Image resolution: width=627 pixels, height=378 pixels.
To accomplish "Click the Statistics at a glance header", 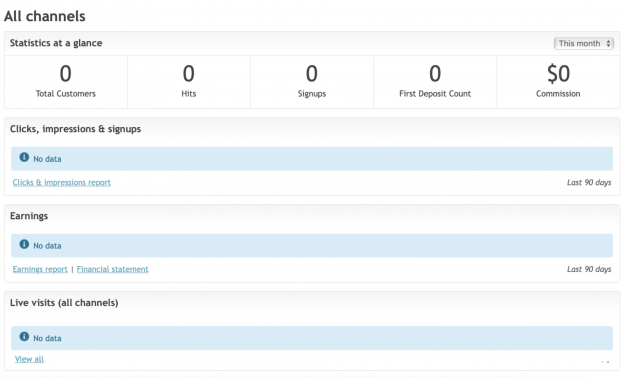I will (x=56, y=43).
